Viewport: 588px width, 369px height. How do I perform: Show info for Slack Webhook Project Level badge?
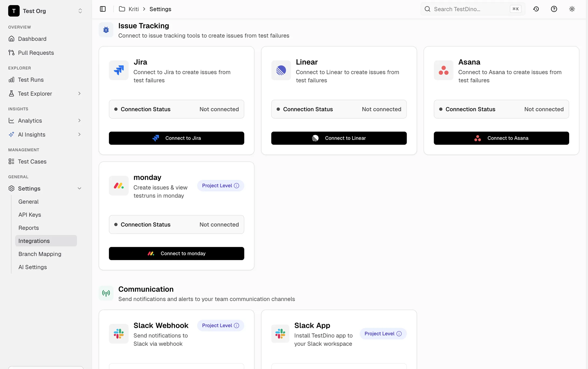(236, 325)
